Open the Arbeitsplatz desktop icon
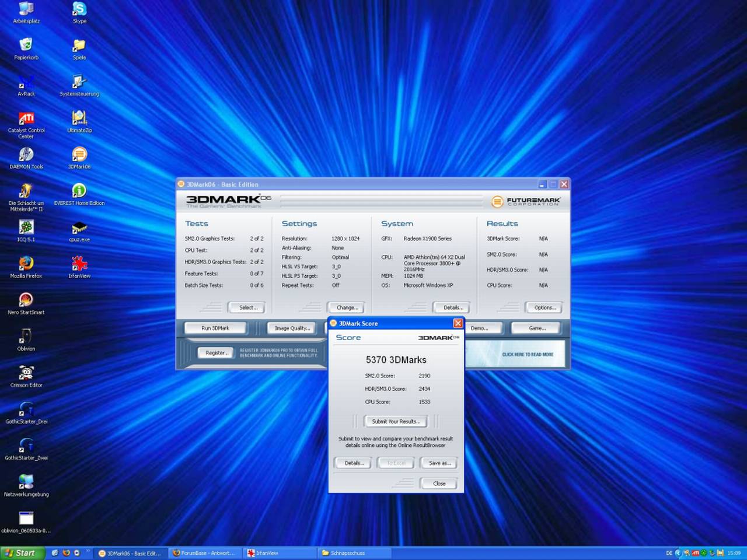 [26, 13]
